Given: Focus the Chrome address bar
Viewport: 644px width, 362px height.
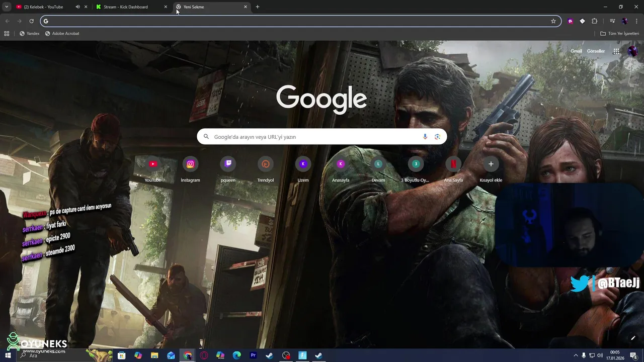Looking at the screenshot, I should (x=301, y=21).
